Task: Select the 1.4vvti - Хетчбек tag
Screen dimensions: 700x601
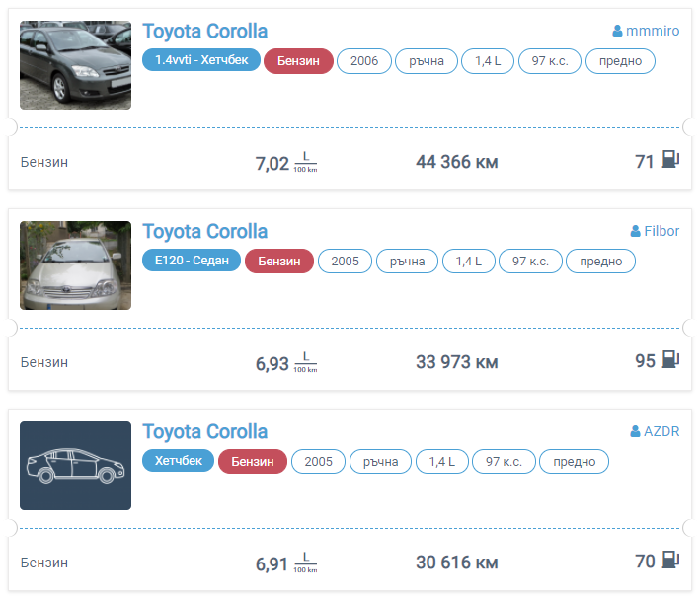Action: [201, 61]
